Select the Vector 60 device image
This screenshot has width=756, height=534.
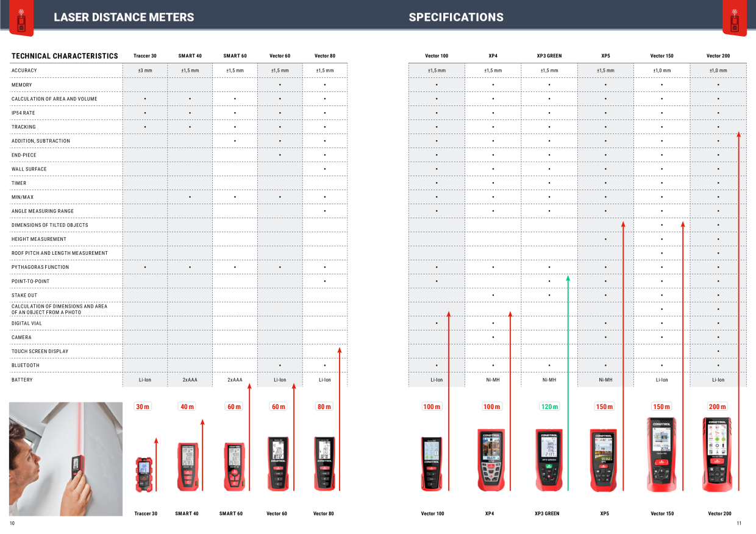[278, 464]
